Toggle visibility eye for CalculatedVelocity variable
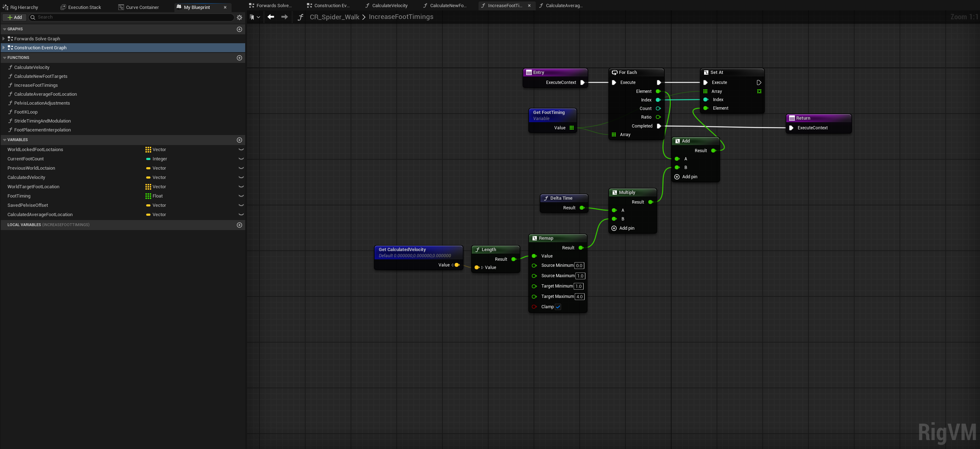The image size is (980, 449). pos(241,178)
